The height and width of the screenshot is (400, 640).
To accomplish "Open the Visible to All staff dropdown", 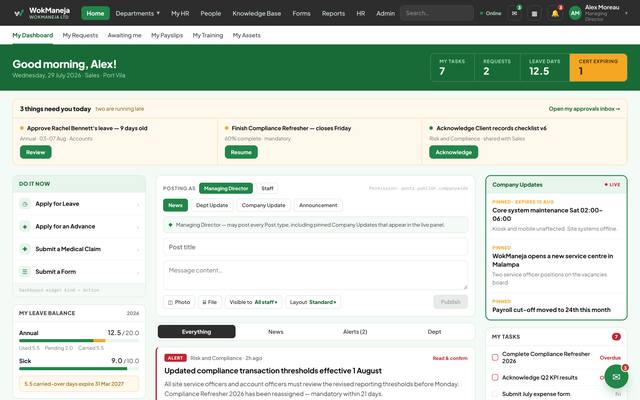I will pyautogui.click(x=253, y=302).
